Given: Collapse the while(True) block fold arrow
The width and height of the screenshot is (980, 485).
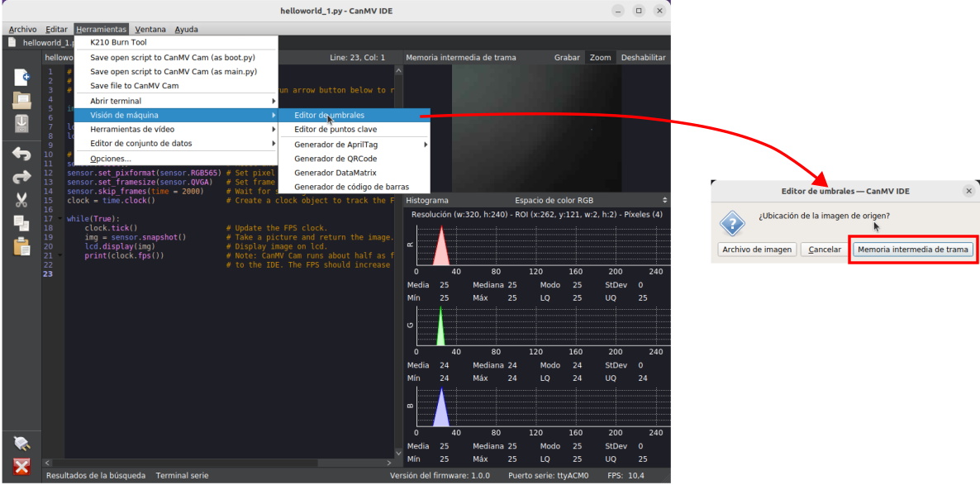Looking at the screenshot, I should coord(60,220).
